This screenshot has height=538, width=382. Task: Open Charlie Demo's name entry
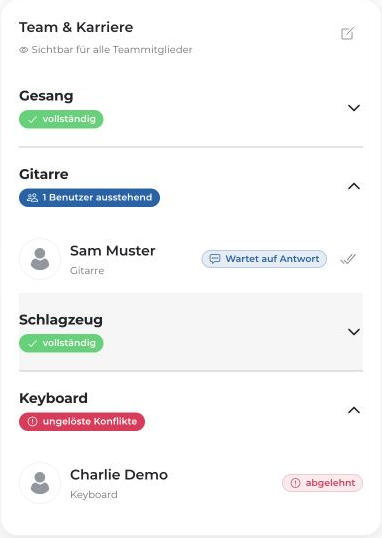click(x=119, y=475)
